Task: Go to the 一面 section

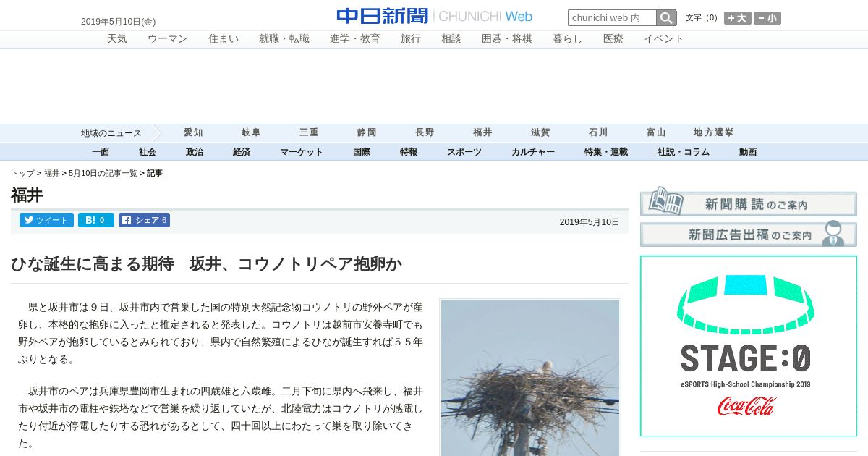Action: 101,152
